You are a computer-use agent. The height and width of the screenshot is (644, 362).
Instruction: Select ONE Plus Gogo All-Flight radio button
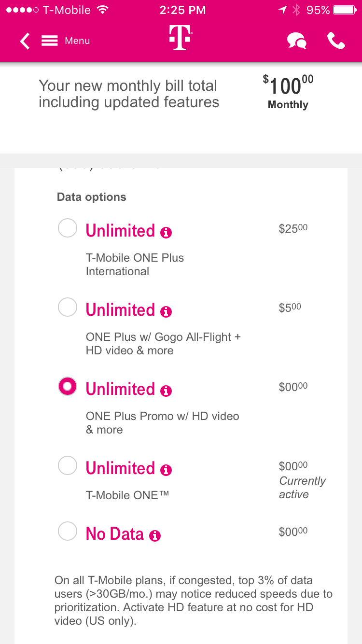(x=68, y=307)
